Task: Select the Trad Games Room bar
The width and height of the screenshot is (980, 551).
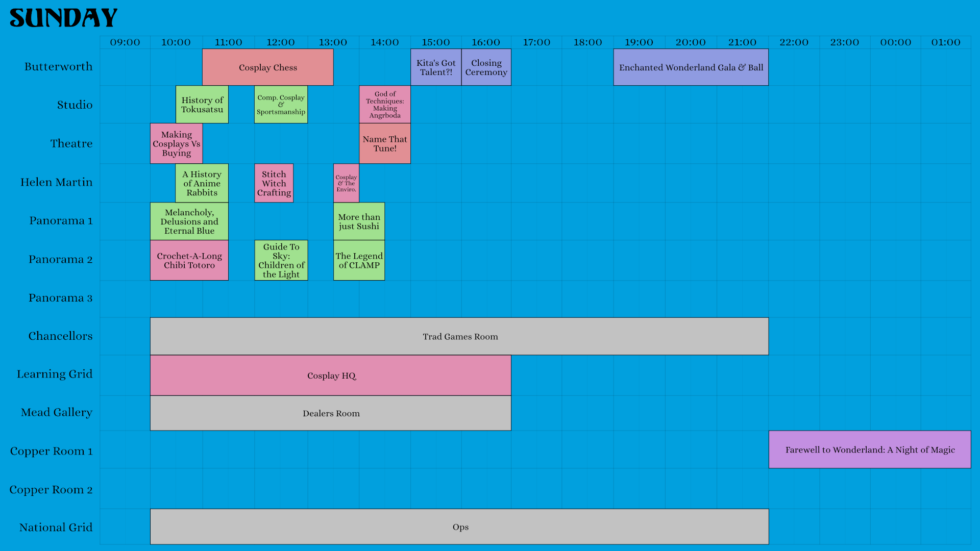Action: tap(459, 336)
